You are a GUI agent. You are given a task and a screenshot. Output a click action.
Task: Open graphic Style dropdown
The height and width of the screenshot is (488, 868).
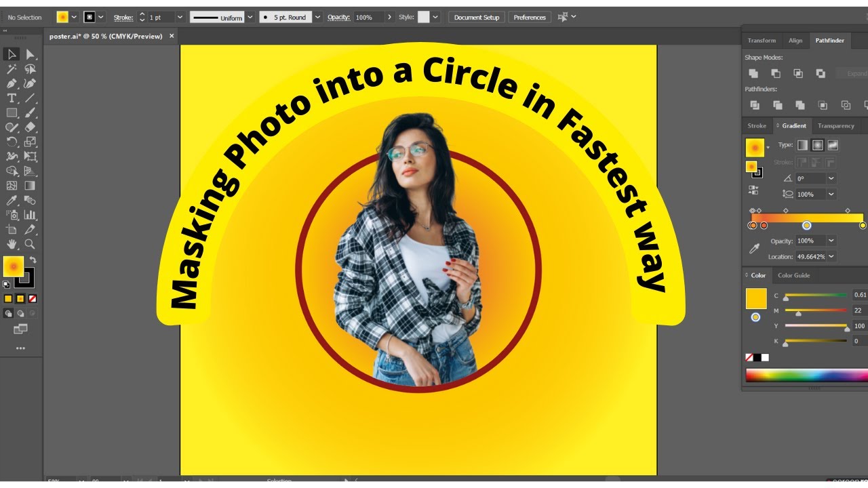435,17
